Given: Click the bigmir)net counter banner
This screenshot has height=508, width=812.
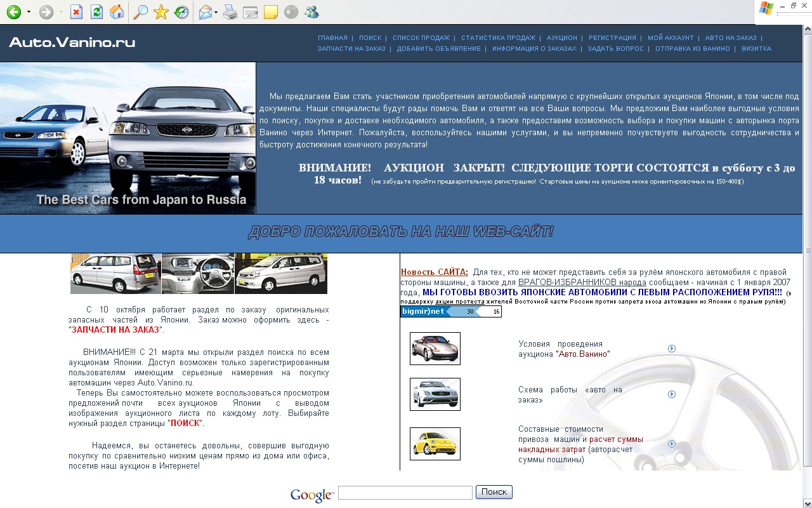Looking at the screenshot, I should [x=450, y=311].
